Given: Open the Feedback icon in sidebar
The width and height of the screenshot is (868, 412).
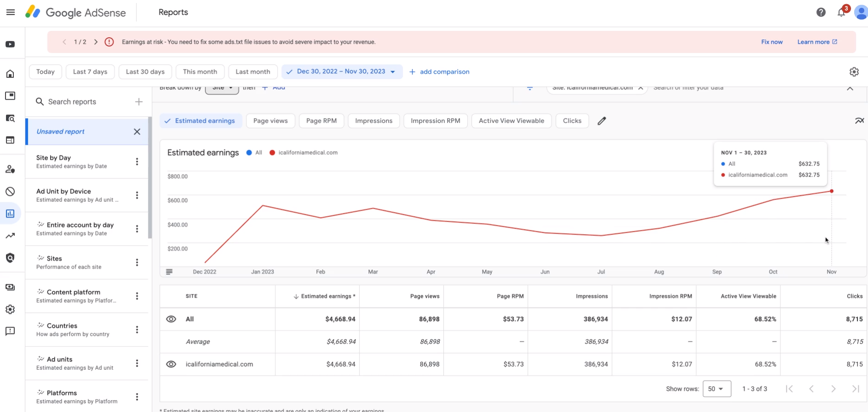Looking at the screenshot, I should (10, 331).
